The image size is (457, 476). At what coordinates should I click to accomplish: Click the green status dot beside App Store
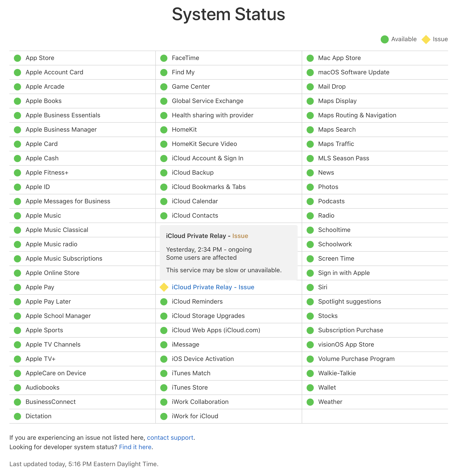(x=17, y=58)
